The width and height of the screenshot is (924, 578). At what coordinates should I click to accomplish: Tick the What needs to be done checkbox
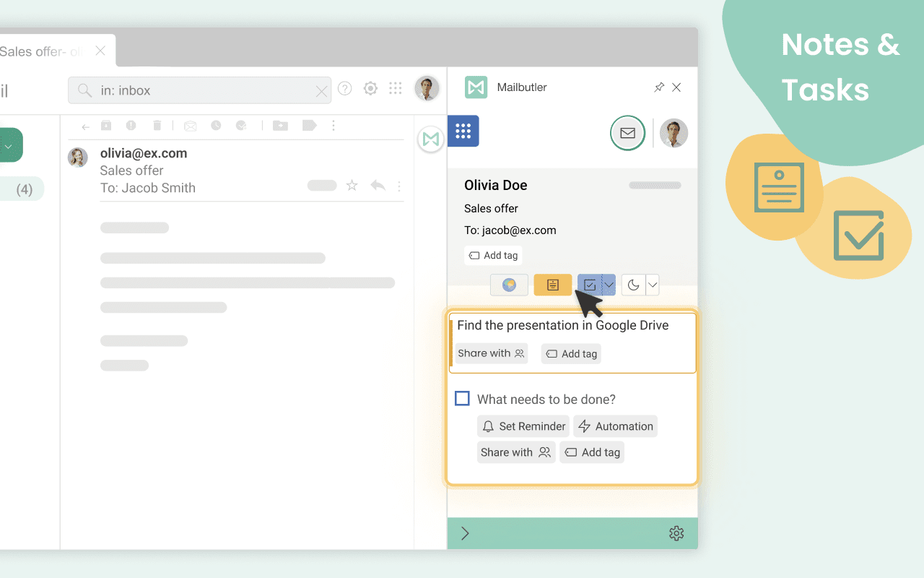point(463,399)
